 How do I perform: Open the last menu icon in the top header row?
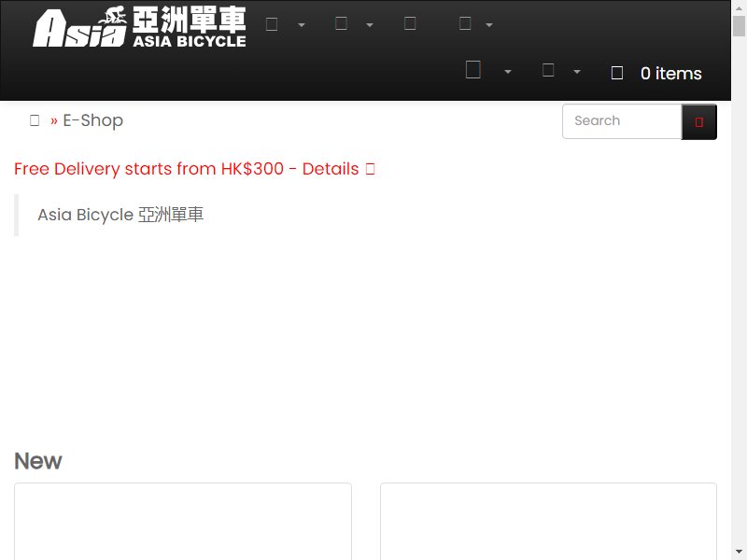point(465,23)
